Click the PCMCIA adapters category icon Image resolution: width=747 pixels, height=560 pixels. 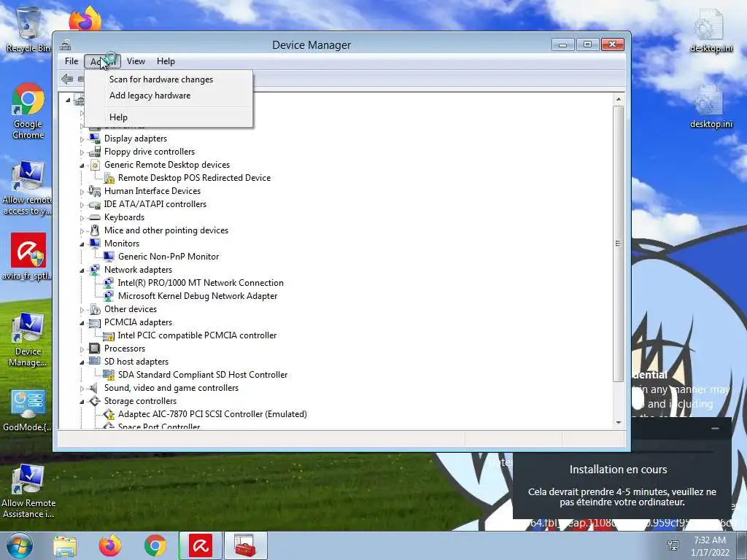coord(95,322)
